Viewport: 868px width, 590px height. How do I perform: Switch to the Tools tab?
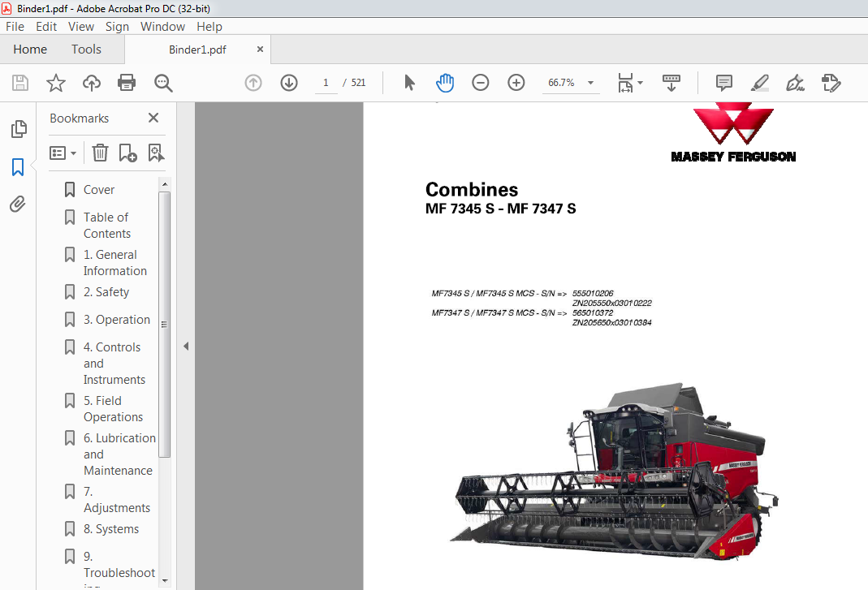[x=86, y=50]
